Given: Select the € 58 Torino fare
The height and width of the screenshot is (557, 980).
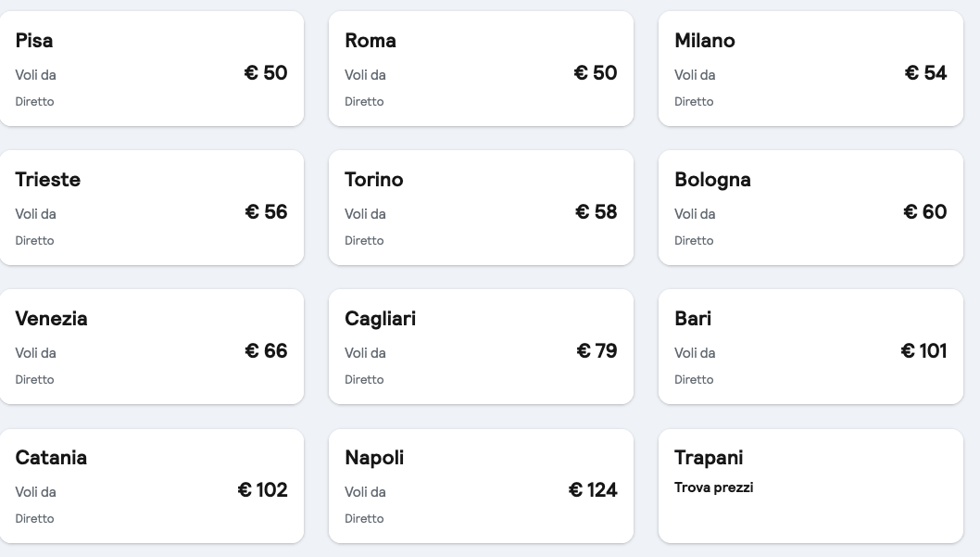Looking at the screenshot, I should click(596, 212).
